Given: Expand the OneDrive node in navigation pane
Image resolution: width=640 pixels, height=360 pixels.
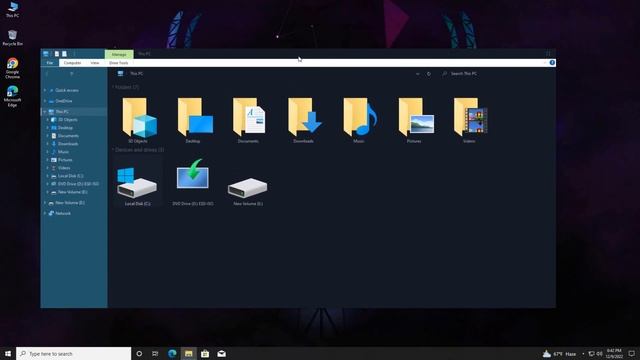Looking at the screenshot, I should click(45, 101).
